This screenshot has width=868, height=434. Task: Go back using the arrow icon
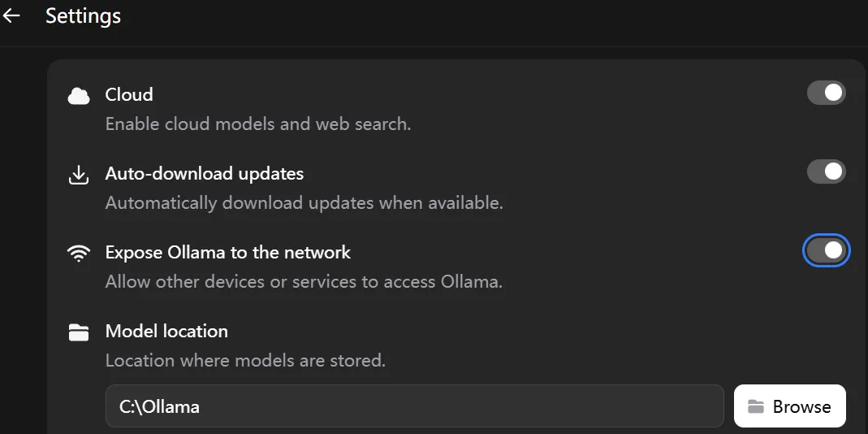11,15
